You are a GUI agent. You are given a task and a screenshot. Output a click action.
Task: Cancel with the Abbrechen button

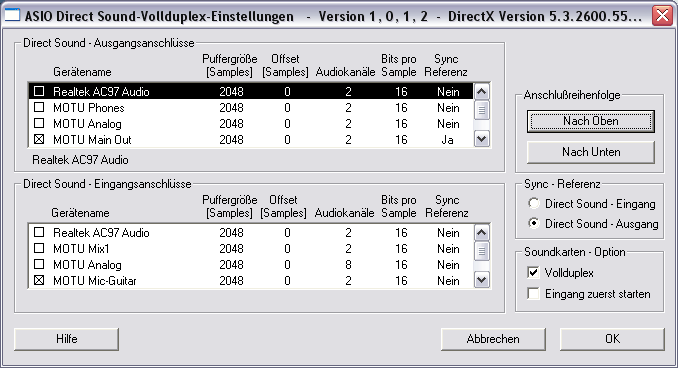(493, 339)
